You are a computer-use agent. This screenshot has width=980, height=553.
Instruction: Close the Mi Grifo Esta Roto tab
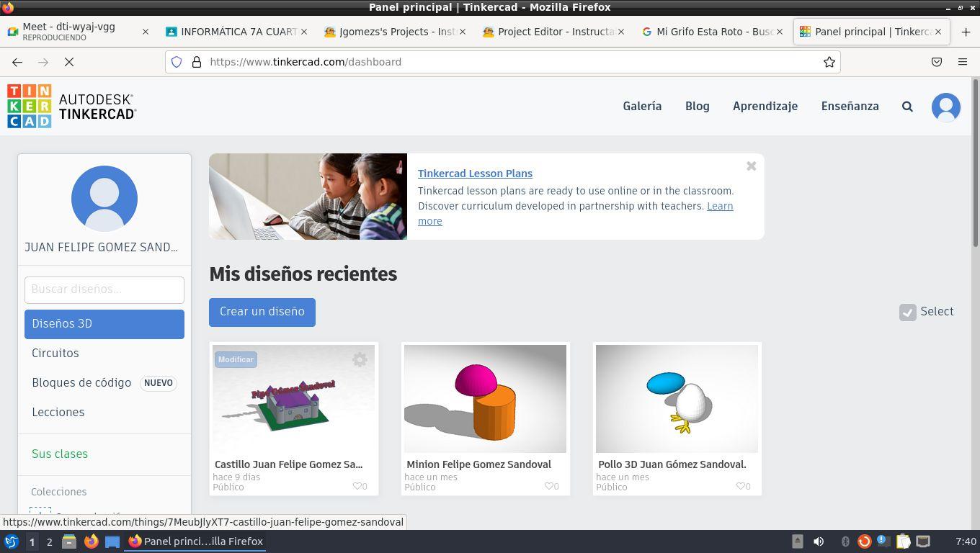[x=780, y=32]
